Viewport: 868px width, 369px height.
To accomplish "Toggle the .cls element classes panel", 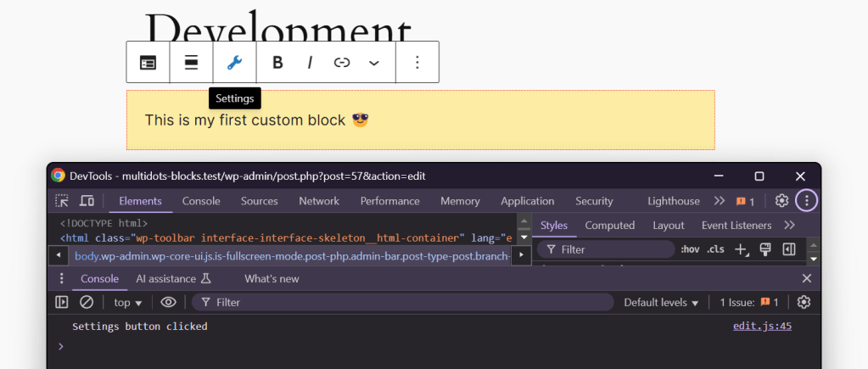I will pos(716,249).
